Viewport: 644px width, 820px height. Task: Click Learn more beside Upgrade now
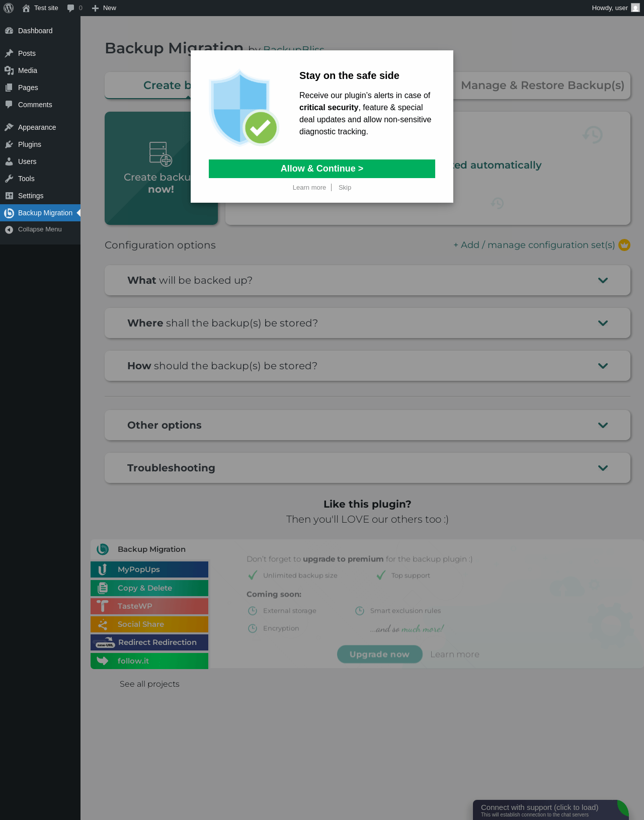point(455,654)
